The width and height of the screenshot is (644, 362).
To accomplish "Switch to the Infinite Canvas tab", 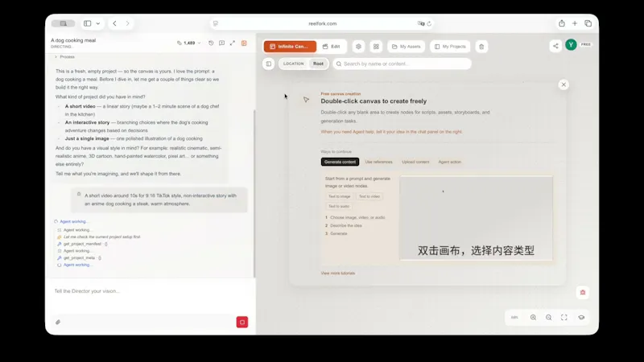I will [290, 47].
